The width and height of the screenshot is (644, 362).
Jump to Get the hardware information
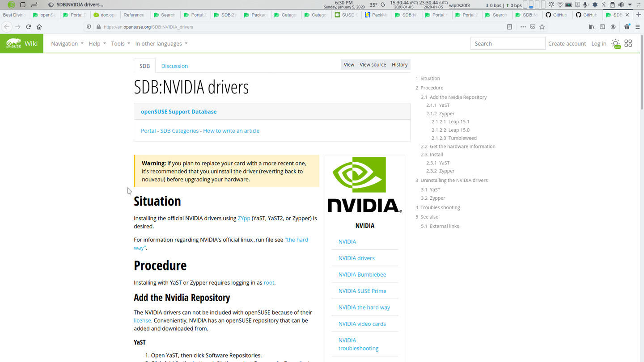[458, 146]
